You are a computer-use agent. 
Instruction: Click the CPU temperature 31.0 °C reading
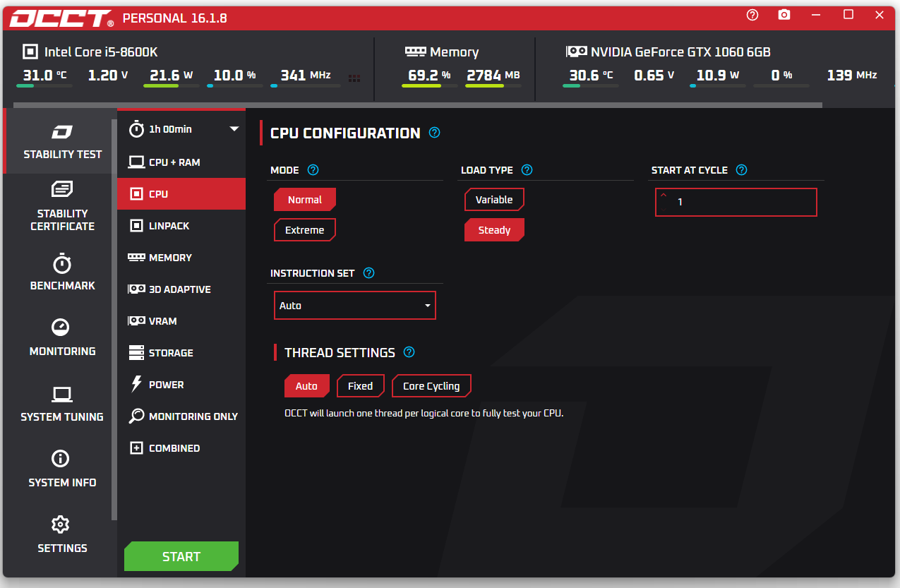45,76
